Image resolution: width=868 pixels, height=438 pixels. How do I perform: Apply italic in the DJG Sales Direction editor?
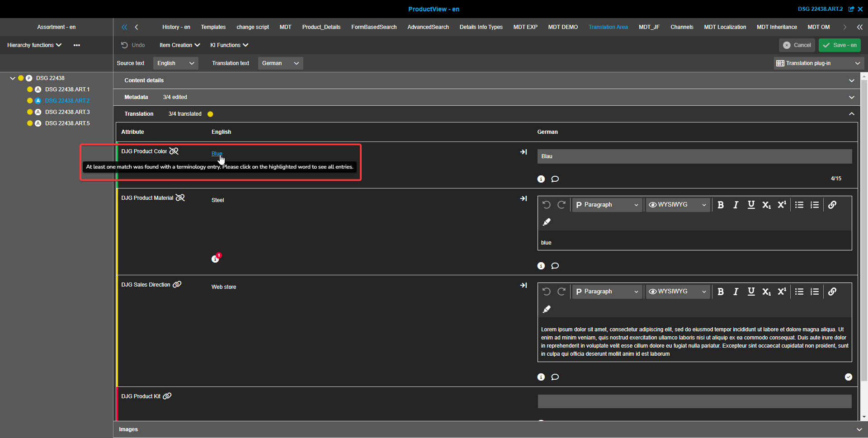click(736, 292)
